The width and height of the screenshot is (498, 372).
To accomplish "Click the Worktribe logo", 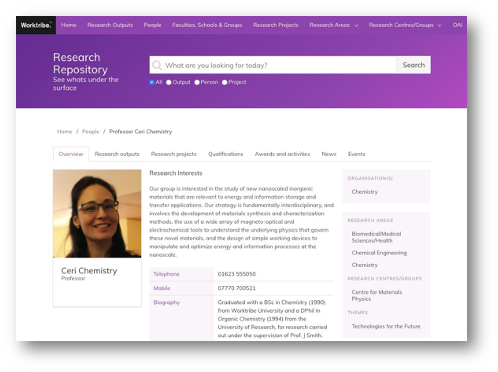I will tap(36, 25).
